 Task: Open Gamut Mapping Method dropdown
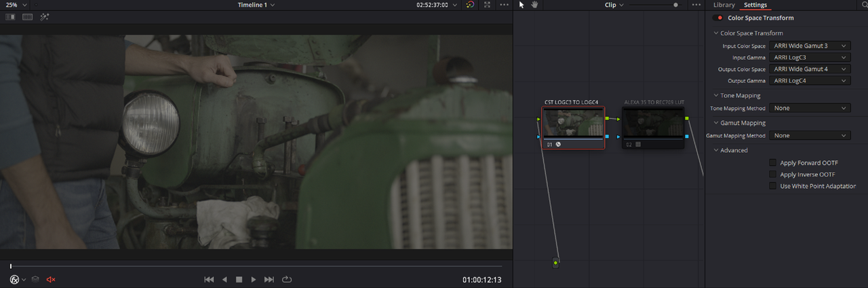[810, 135]
